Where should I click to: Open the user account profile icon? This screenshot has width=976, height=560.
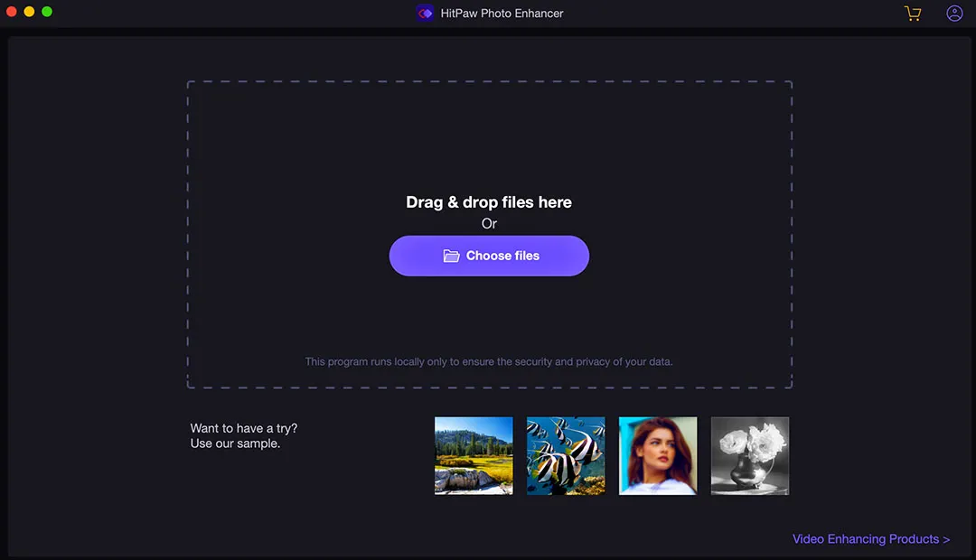(x=954, y=13)
